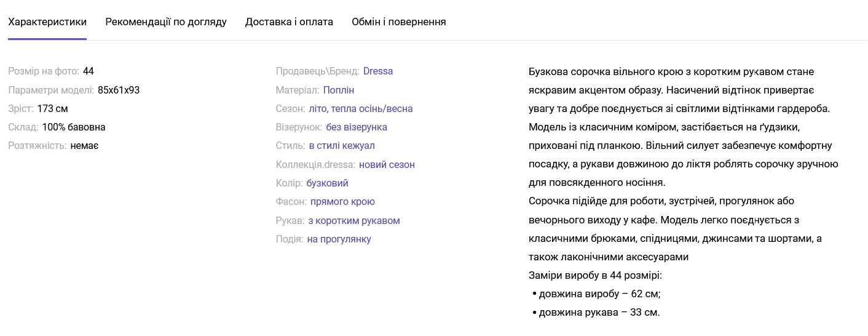The width and height of the screenshot is (868, 336).
Task: Open the Доставка і оплата tab
Action: coord(289,22)
